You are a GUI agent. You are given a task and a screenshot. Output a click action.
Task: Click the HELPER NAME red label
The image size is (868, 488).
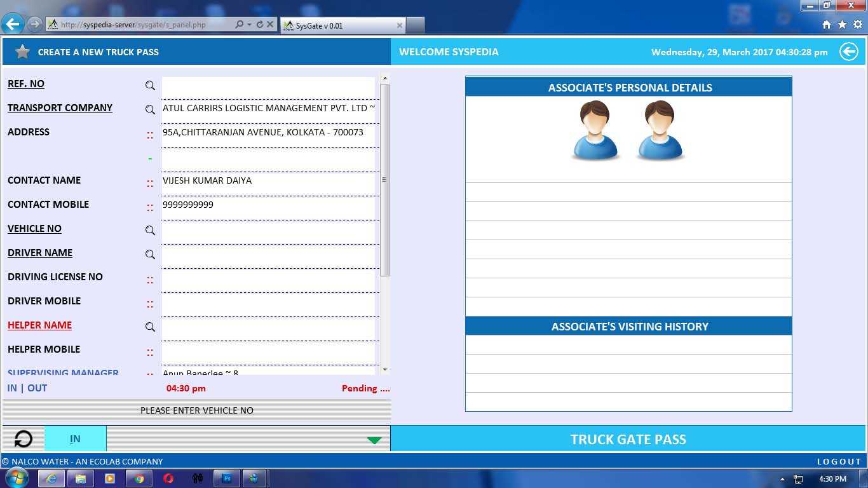coord(39,325)
